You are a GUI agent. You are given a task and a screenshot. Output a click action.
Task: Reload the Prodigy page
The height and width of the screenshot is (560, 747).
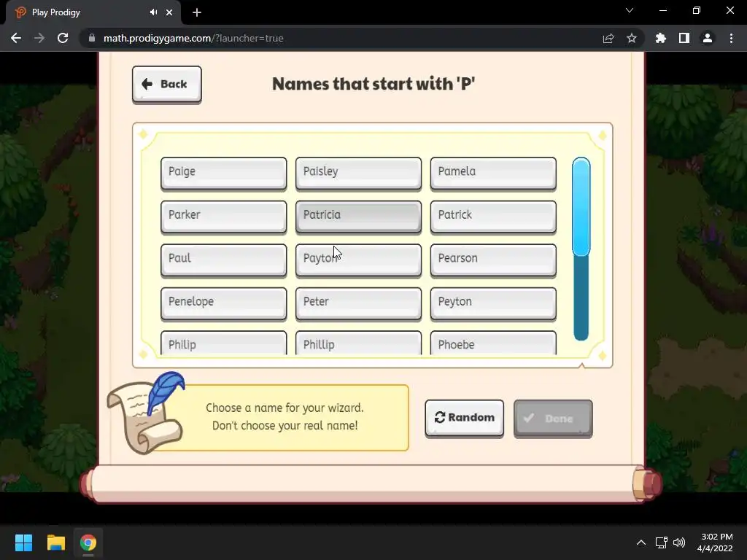click(63, 38)
